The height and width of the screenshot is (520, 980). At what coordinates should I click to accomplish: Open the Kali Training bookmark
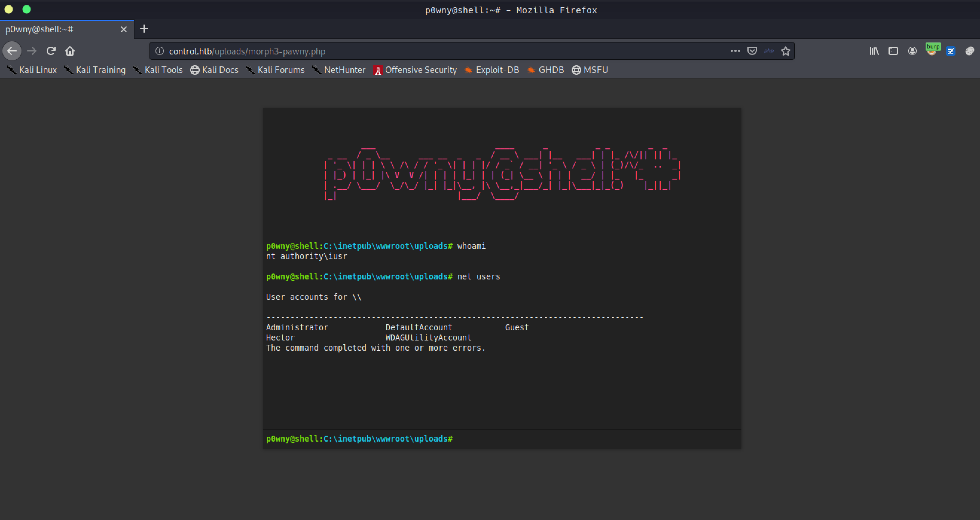95,70
